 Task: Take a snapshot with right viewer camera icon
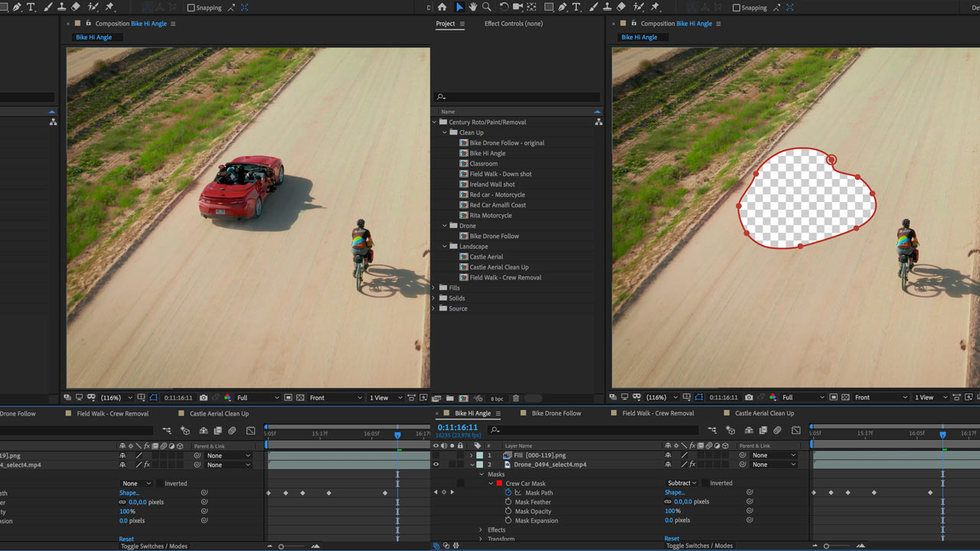click(x=749, y=398)
